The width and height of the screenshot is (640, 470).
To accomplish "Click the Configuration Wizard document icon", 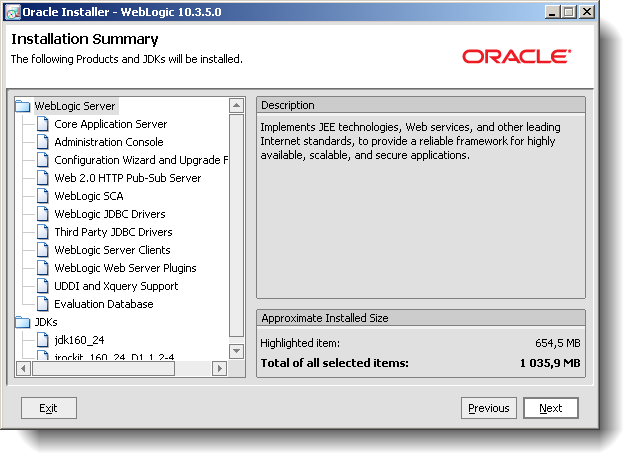I will [42, 160].
